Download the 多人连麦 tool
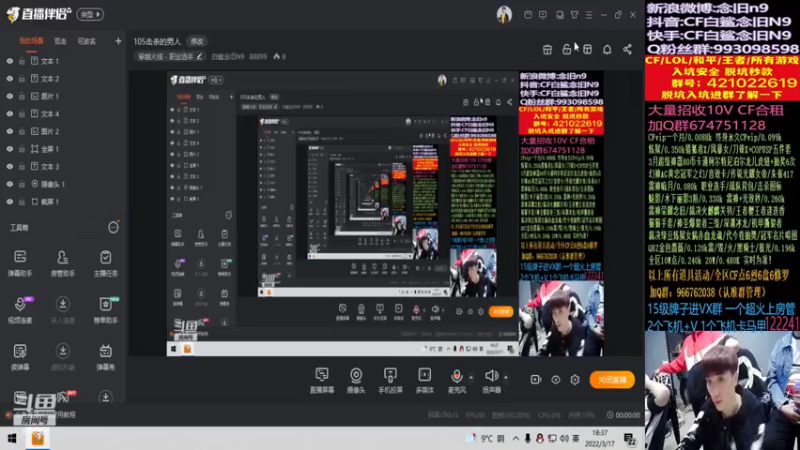This screenshot has width=800, height=450. 63,309
